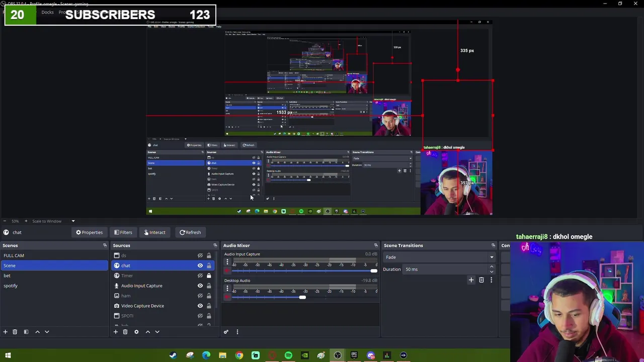Viewport: 644px width, 362px height.
Task: Hide the Audio Input Capture source
Action: coord(200,286)
